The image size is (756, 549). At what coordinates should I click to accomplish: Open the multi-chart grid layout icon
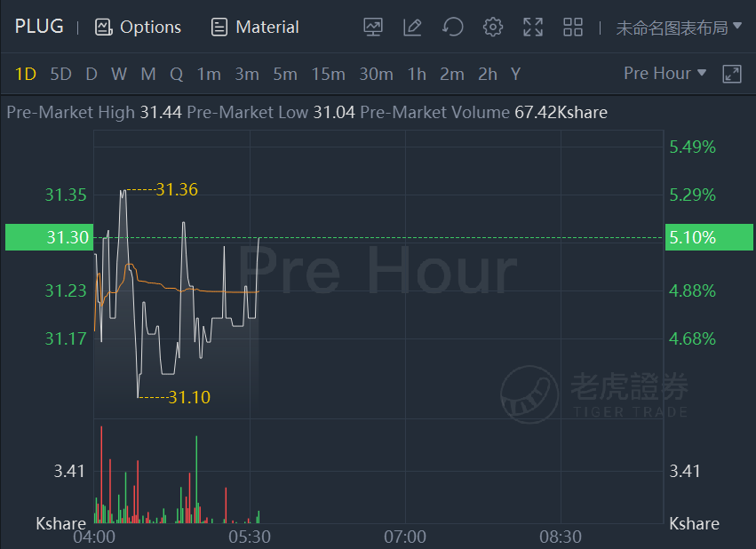(x=573, y=27)
